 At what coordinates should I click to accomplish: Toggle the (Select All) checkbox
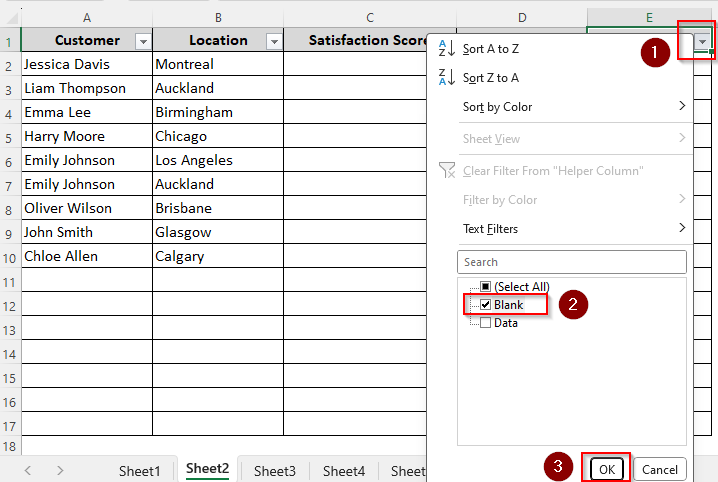[x=485, y=287]
